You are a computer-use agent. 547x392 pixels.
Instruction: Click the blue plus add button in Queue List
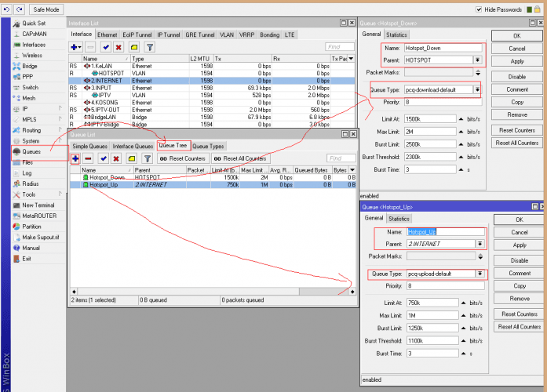[x=75, y=159]
